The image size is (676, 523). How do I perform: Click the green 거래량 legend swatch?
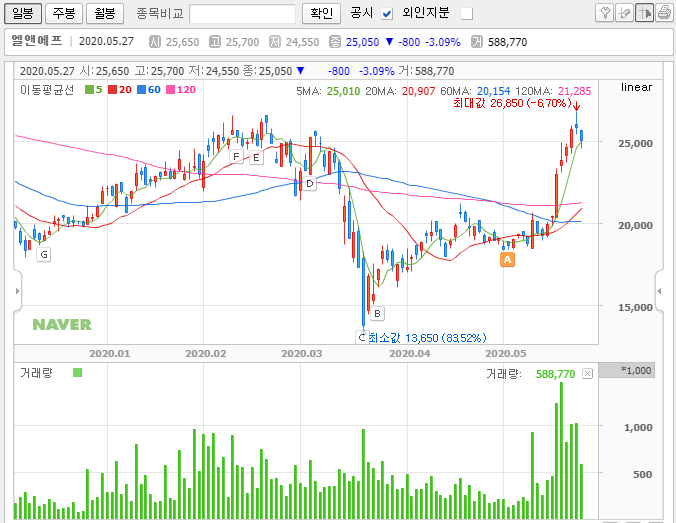[78, 373]
